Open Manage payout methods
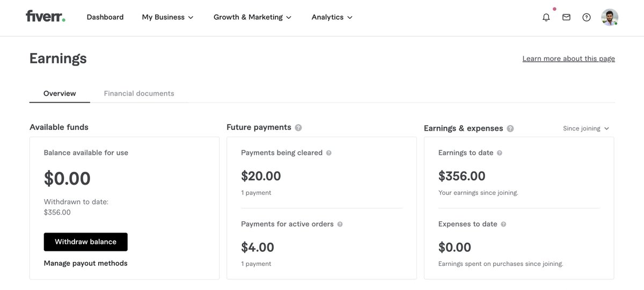 [x=86, y=263]
